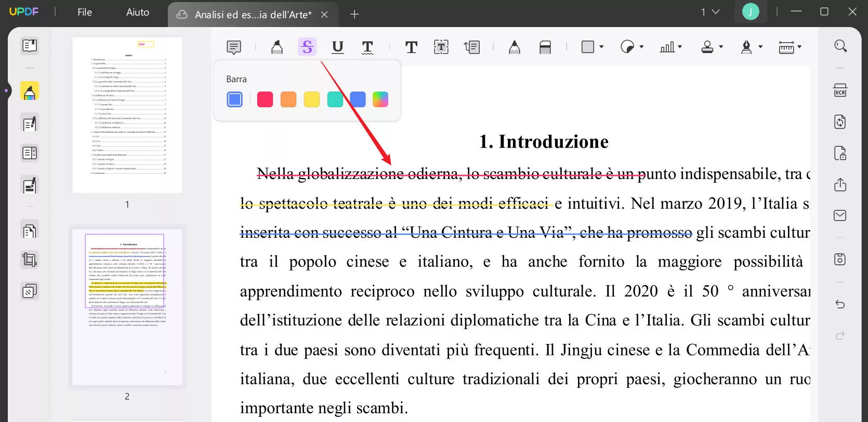
Task: Click the cloud icon on the document tab
Action: pos(182,15)
